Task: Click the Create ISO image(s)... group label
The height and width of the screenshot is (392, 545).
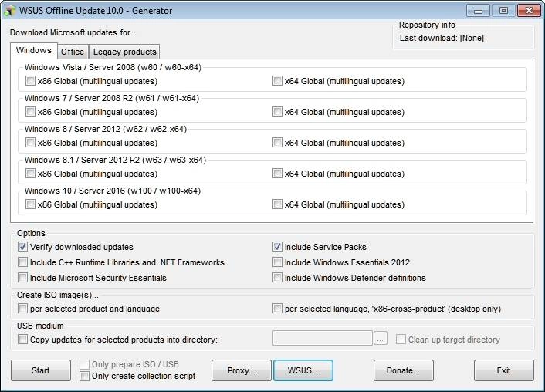Action: [x=58, y=295]
